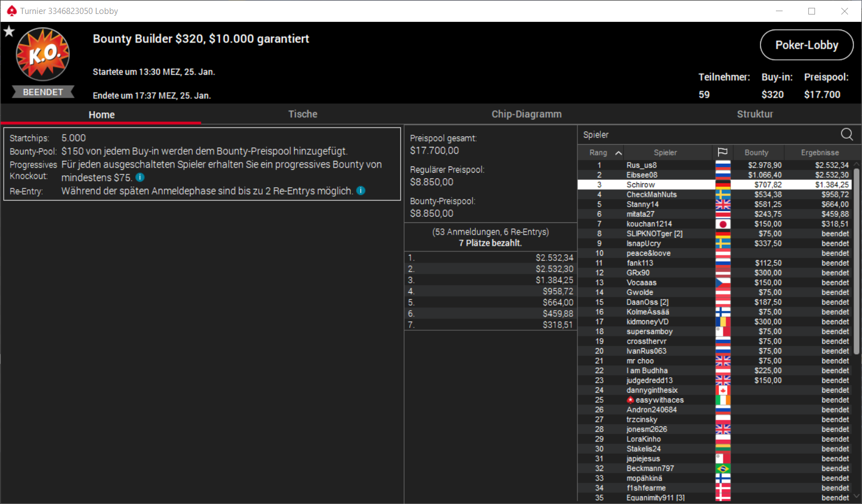The height and width of the screenshot is (504, 862).
Task: Open the Chip-Diagramm tab
Action: tap(527, 114)
